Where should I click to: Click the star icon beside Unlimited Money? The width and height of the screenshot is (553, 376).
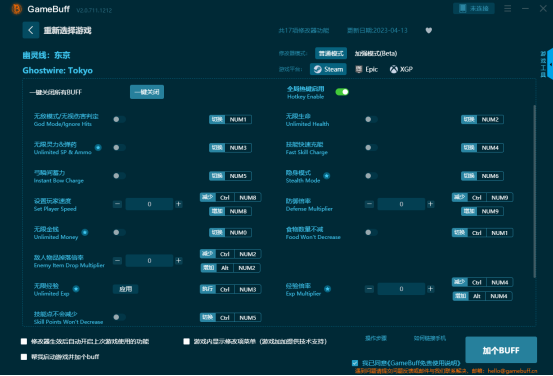click(x=85, y=232)
